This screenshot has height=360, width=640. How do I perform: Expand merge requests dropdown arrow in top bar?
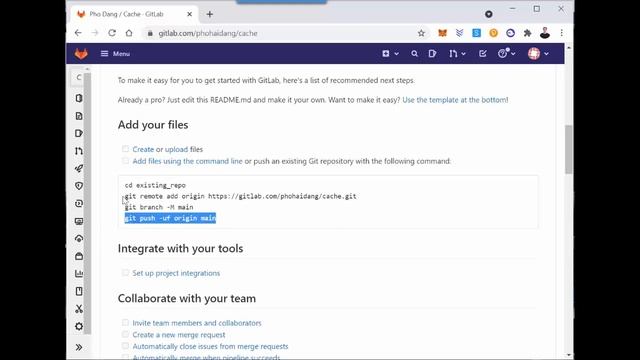(463, 54)
